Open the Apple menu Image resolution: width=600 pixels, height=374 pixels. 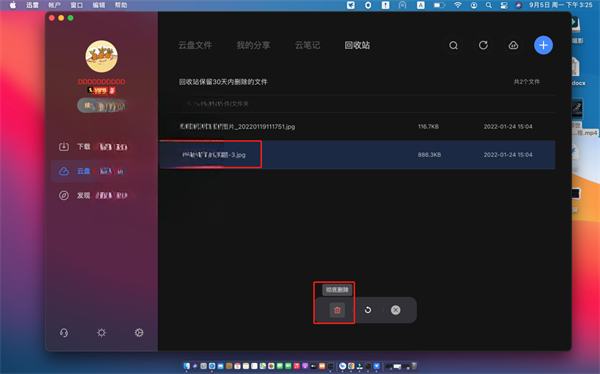(x=13, y=5)
